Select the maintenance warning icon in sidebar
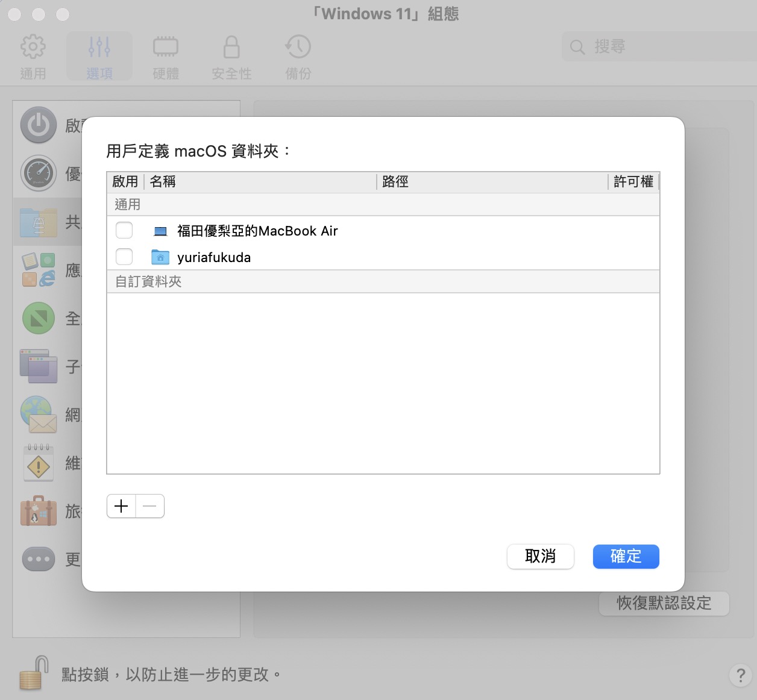Viewport: 757px width, 700px height. pyautogui.click(x=39, y=463)
